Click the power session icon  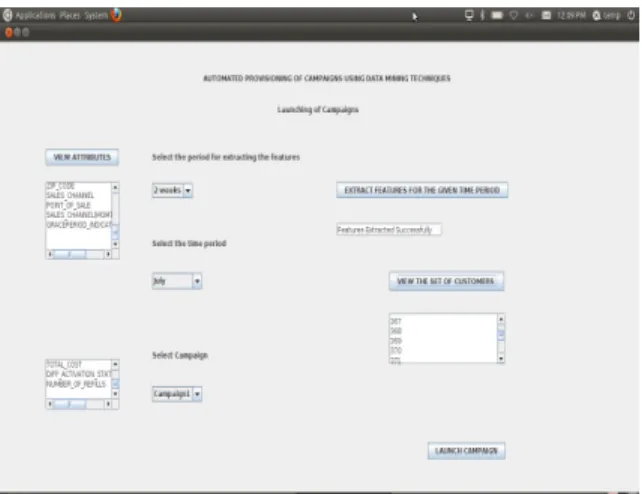(x=631, y=16)
